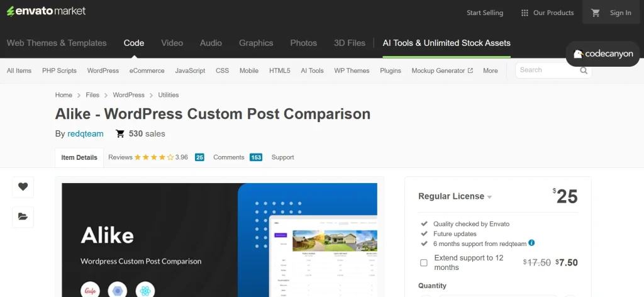Select the Audio menu item
The width and height of the screenshot is (644, 297).
click(x=211, y=43)
